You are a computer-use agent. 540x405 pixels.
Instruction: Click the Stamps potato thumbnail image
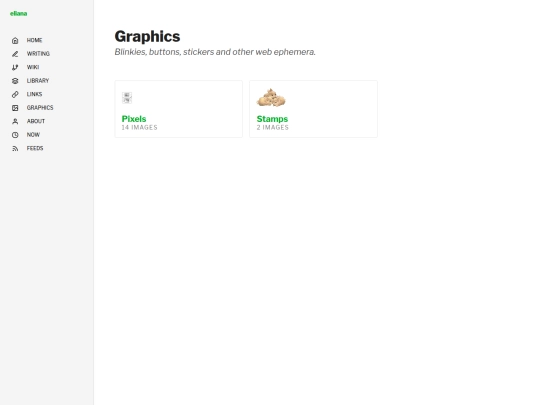click(x=271, y=97)
